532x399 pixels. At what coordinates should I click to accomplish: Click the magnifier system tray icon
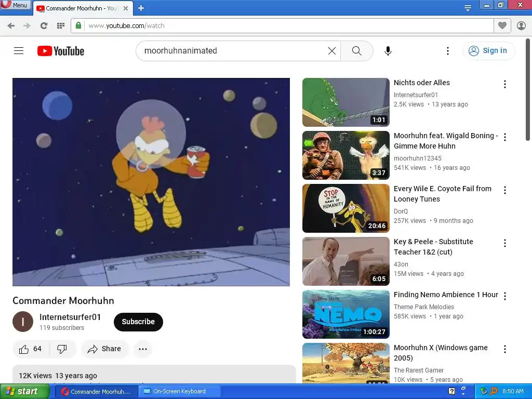[x=494, y=391]
